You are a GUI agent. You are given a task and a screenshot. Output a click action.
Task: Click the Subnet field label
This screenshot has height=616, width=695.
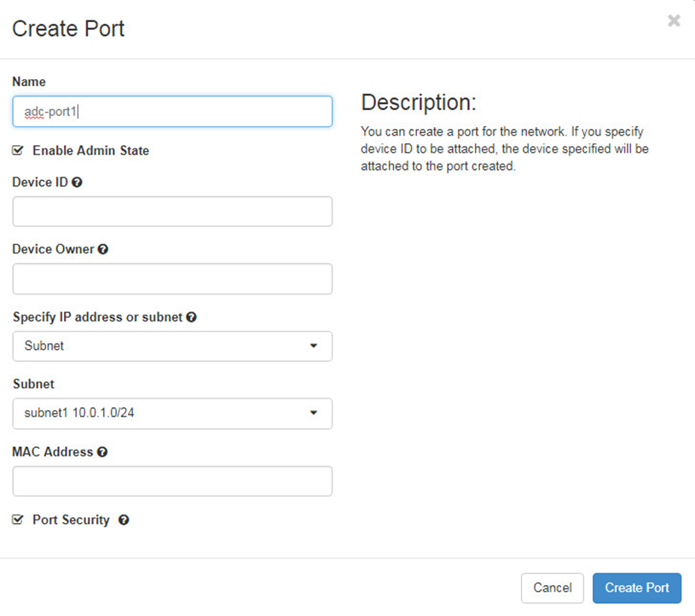click(33, 384)
